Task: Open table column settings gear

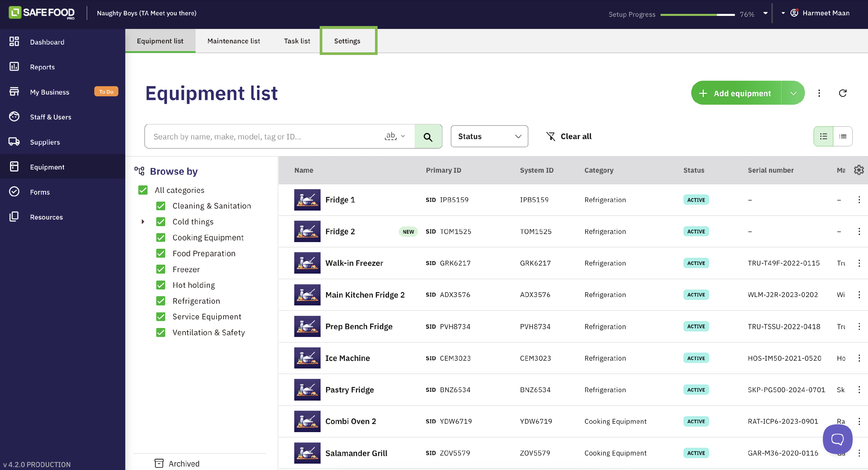Action: tap(859, 170)
